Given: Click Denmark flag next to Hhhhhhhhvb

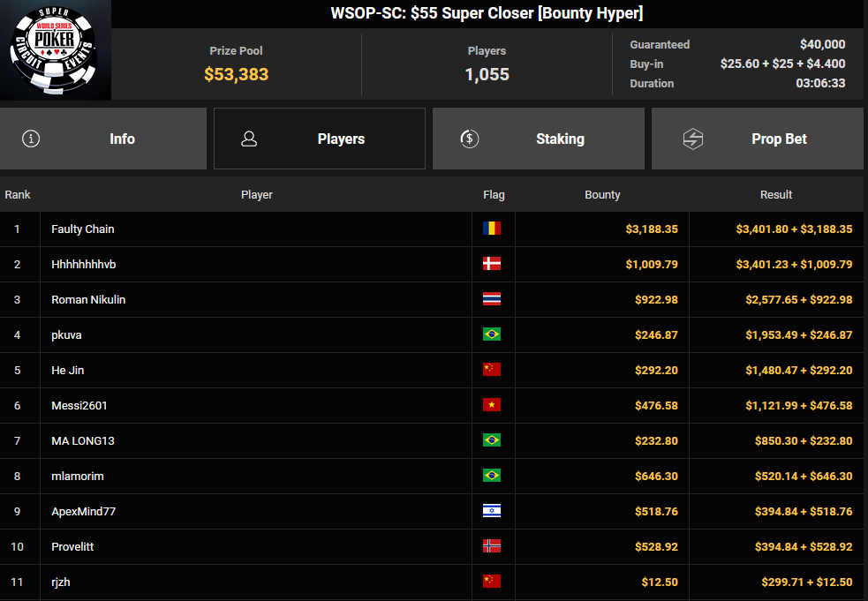Looking at the screenshot, I should click(x=492, y=264).
